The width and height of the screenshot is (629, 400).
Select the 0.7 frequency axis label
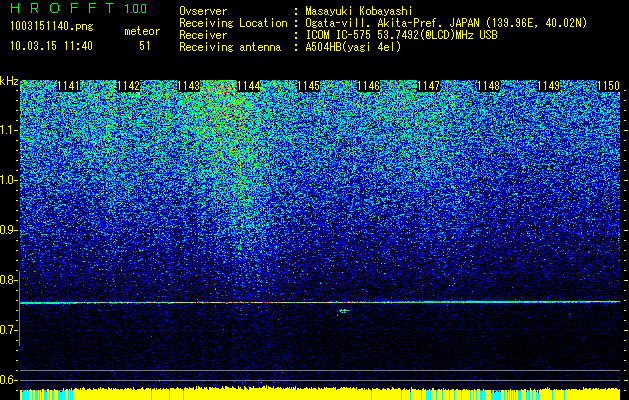click(8, 330)
